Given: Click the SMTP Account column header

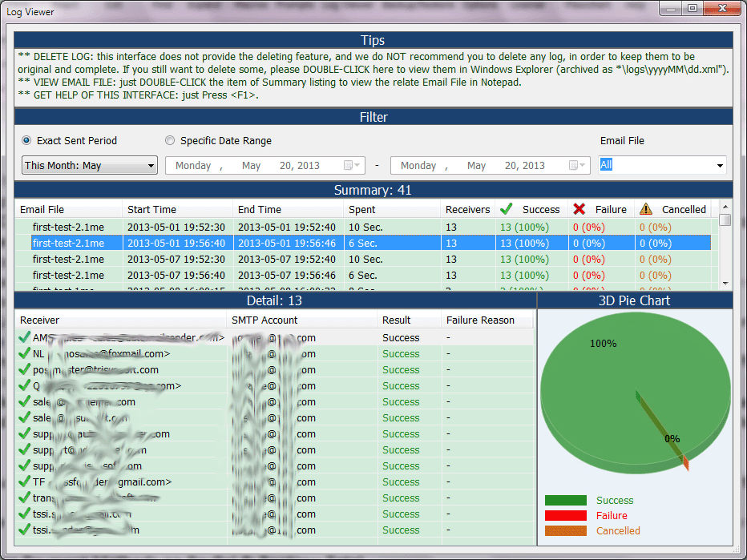Looking at the screenshot, I should (264, 320).
